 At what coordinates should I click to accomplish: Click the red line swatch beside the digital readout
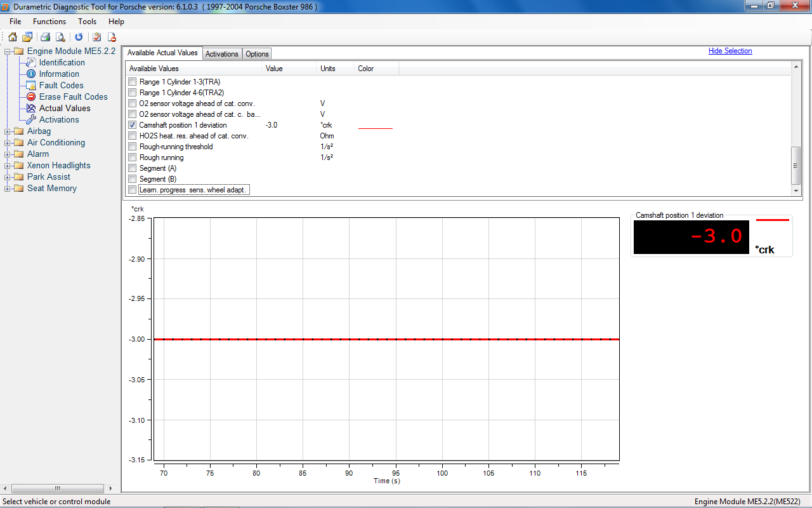(773, 220)
